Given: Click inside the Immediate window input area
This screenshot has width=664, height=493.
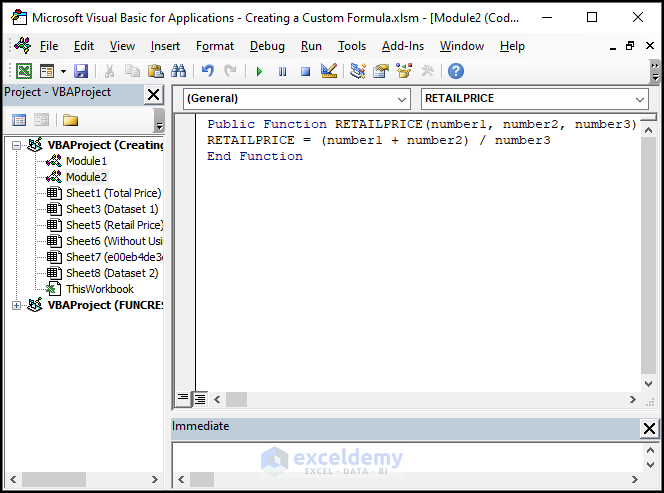Looking at the screenshot, I should pyautogui.click(x=407, y=457).
